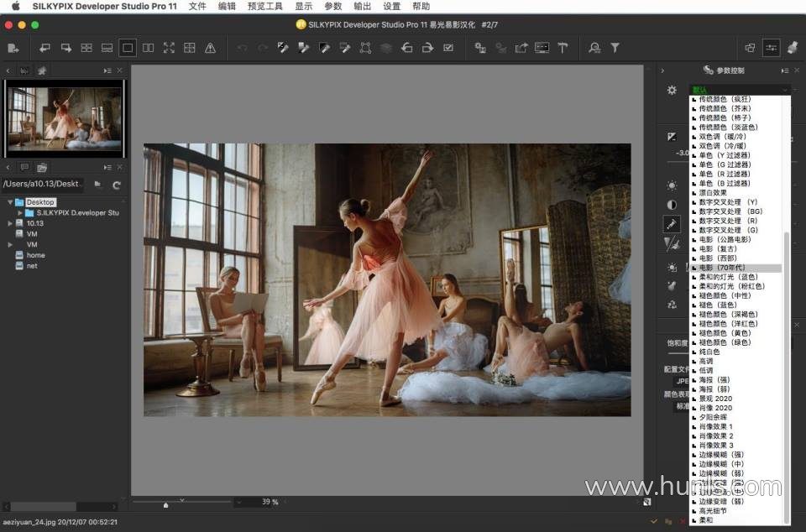The width and height of the screenshot is (806, 532).
Task: Toggle the parameter sliders panel button
Action: pyautogui.click(x=771, y=48)
